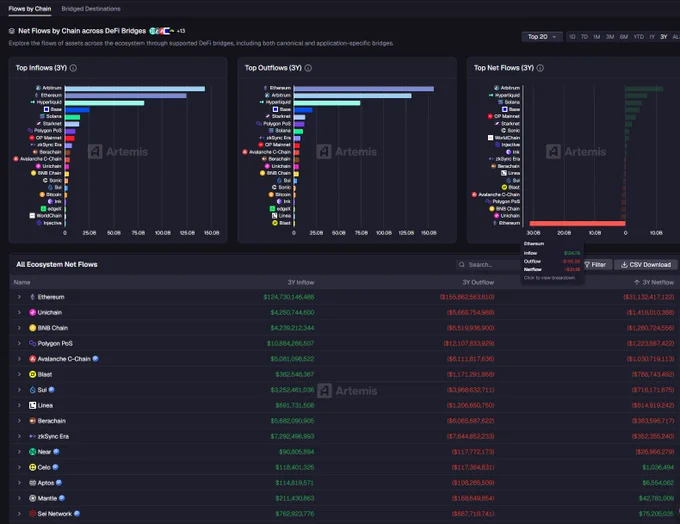This screenshot has height=524, width=680.
Task: Expand the Linea row
Action: pyautogui.click(x=19, y=405)
